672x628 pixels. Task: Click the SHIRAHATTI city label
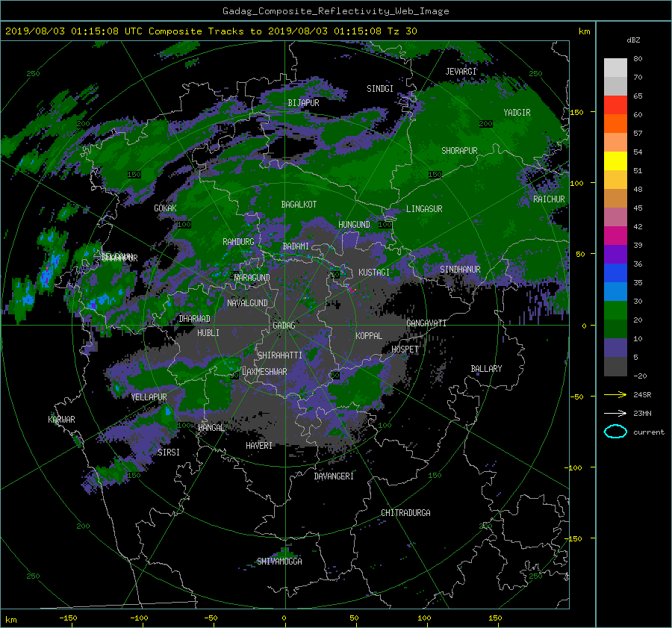[x=280, y=355]
